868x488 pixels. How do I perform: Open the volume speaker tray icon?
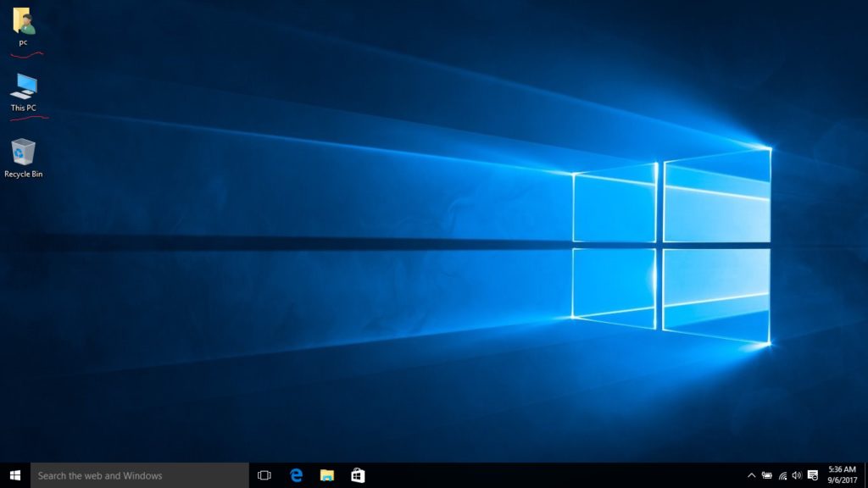[x=797, y=475]
